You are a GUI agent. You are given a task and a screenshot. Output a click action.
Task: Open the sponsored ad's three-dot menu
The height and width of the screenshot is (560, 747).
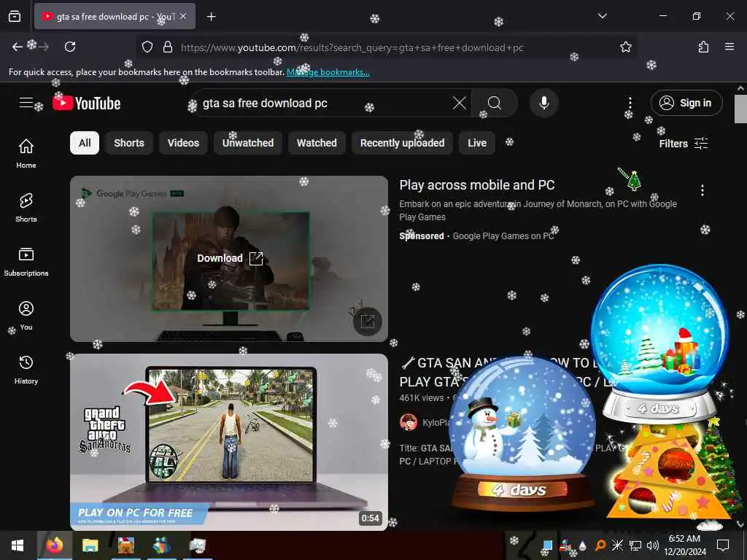(703, 190)
